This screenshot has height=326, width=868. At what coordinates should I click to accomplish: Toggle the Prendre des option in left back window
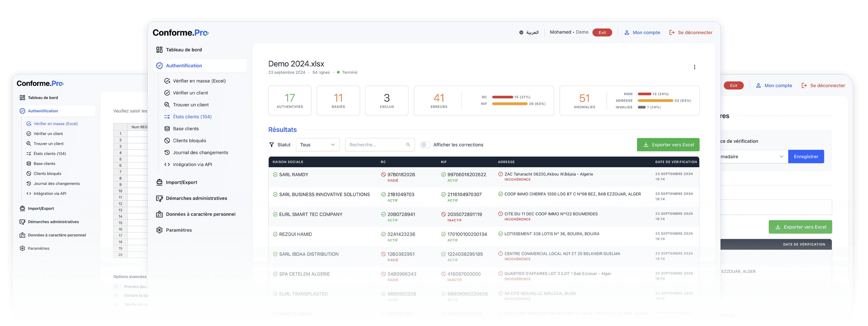tap(116, 287)
